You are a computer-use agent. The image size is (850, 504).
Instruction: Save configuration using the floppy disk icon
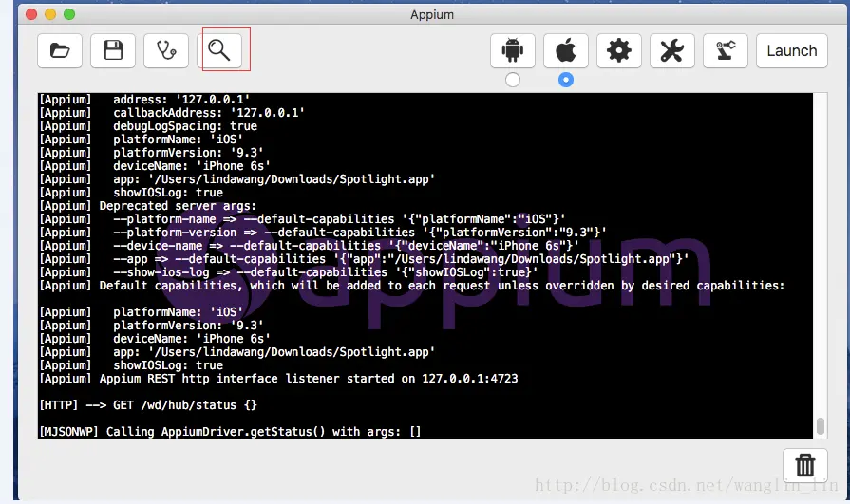113,51
